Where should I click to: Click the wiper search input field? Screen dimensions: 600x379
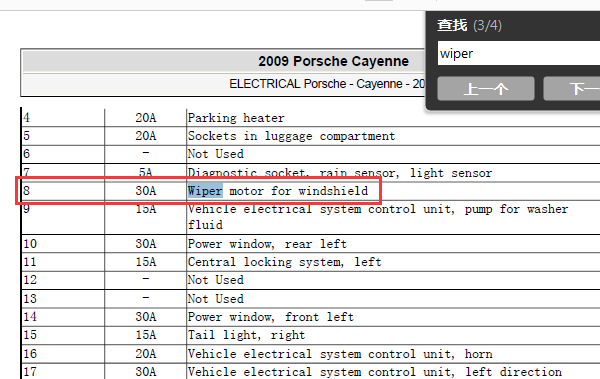518,53
